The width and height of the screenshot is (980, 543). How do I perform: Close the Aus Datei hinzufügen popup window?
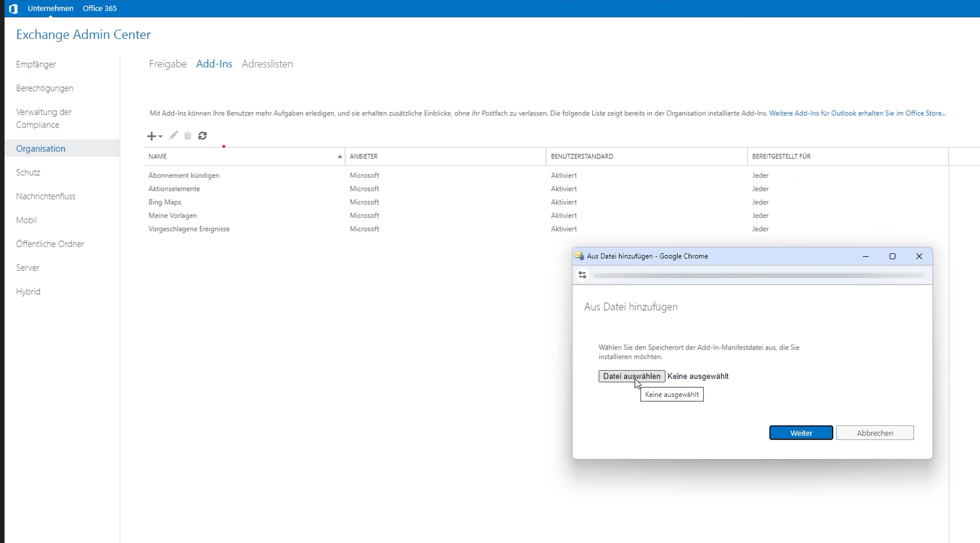click(919, 256)
